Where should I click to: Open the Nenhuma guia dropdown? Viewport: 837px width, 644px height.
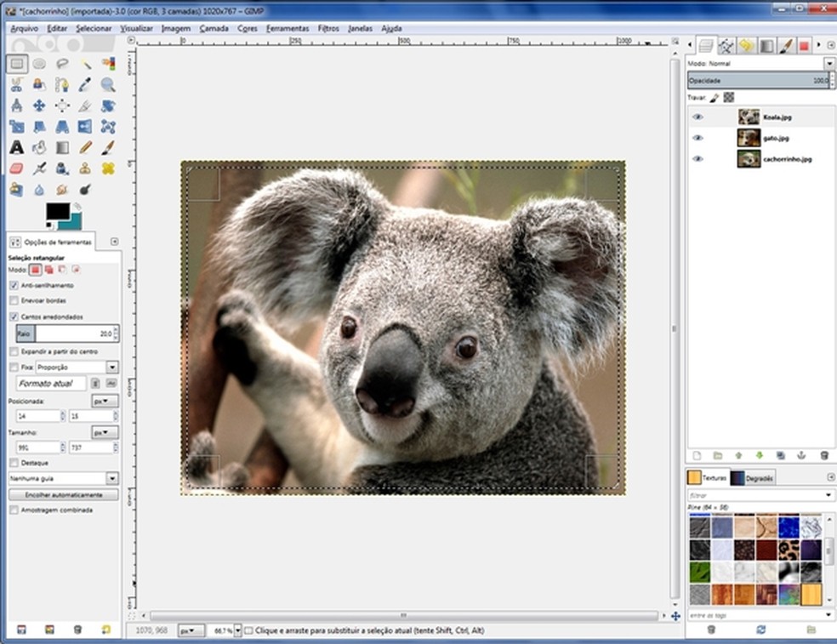point(112,479)
